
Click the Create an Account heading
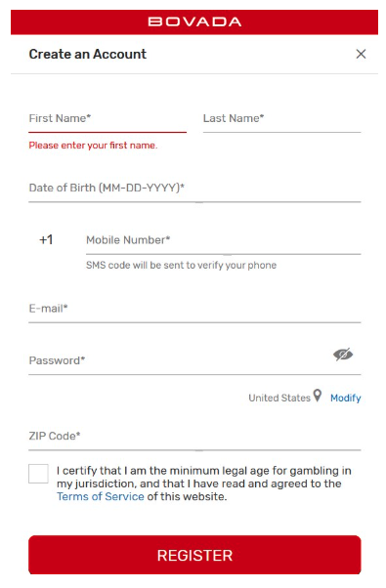[88, 54]
